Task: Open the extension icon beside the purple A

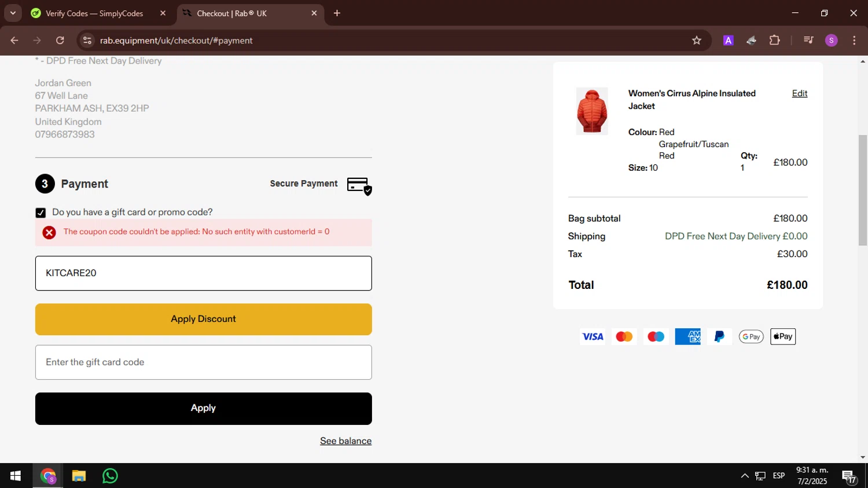Action: [751, 41]
